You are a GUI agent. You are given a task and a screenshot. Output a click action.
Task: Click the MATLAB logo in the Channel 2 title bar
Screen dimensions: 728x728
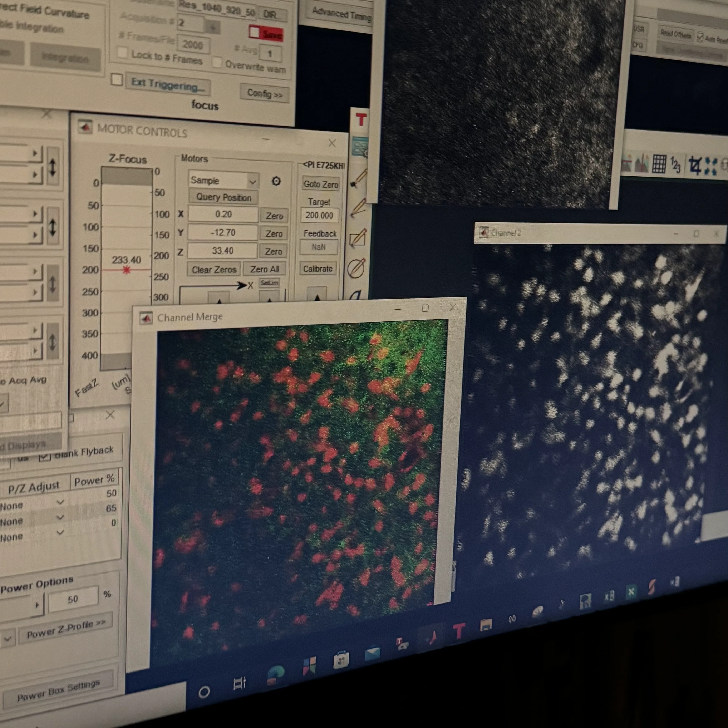[x=483, y=232]
